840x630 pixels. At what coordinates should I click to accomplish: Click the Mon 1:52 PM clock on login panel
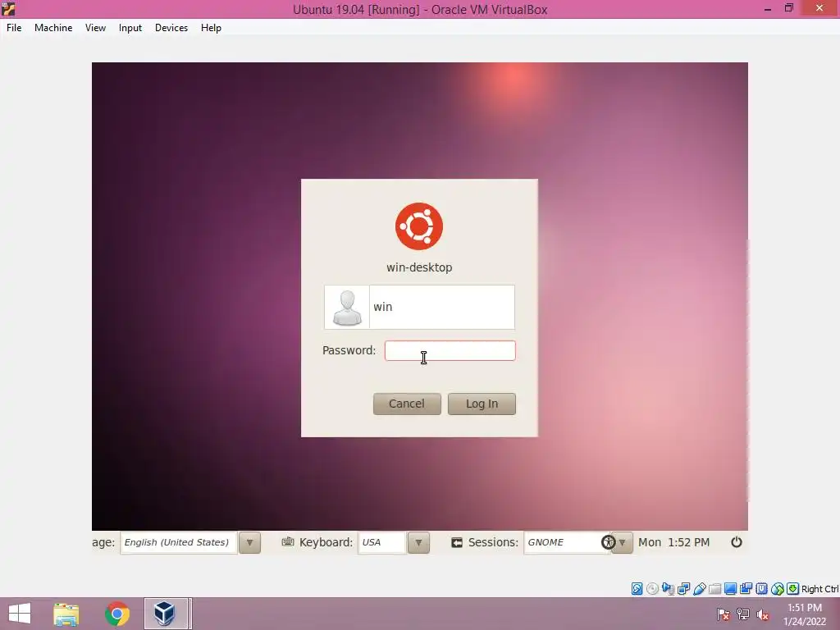674,543
